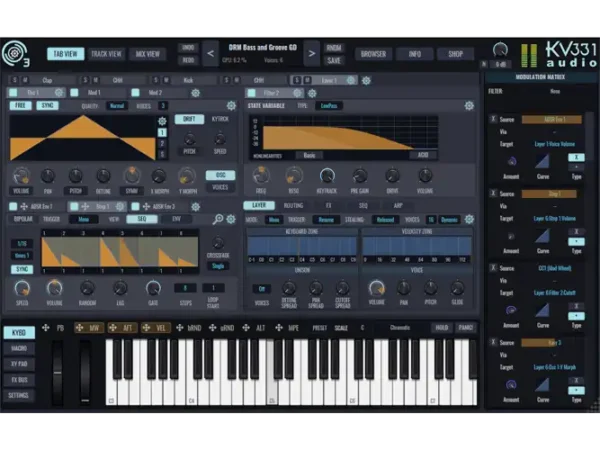Switch to TRACK VIEW
The height and width of the screenshot is (450, 600).
point(106,54)
